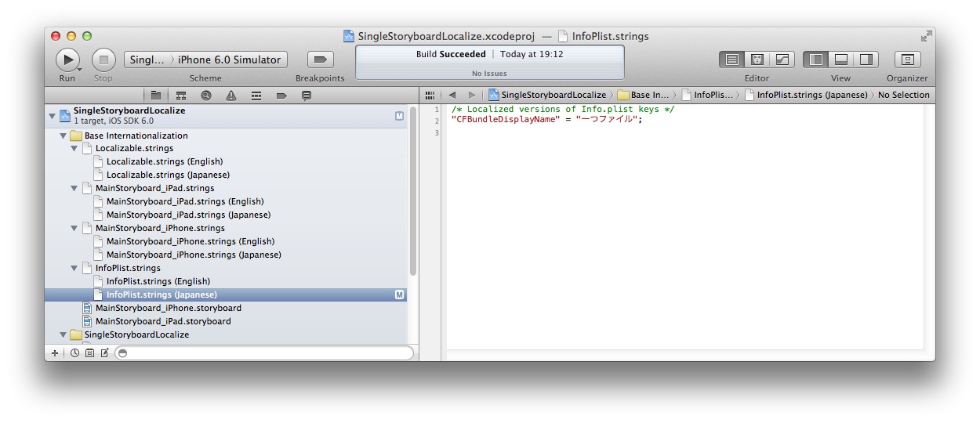
Task: Click the Stop button in toolbar
Action: click(x=103, y=60)
